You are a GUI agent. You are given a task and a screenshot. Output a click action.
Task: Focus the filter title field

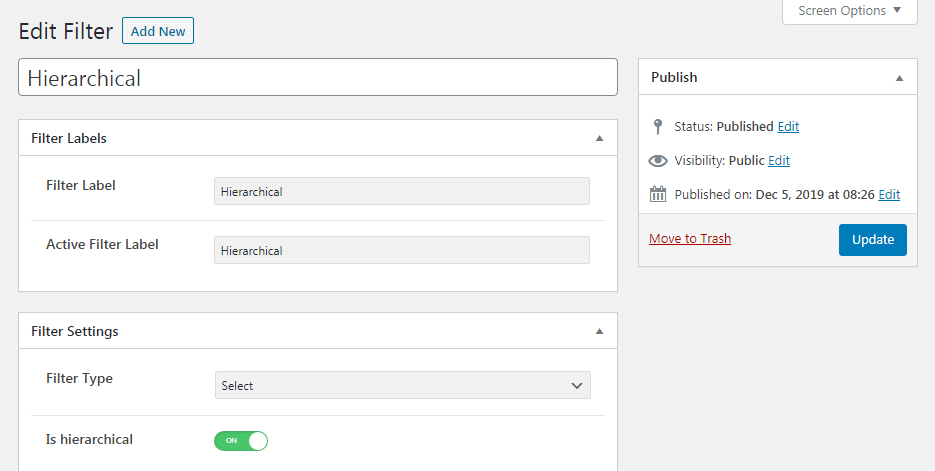[x=318, y=77]
